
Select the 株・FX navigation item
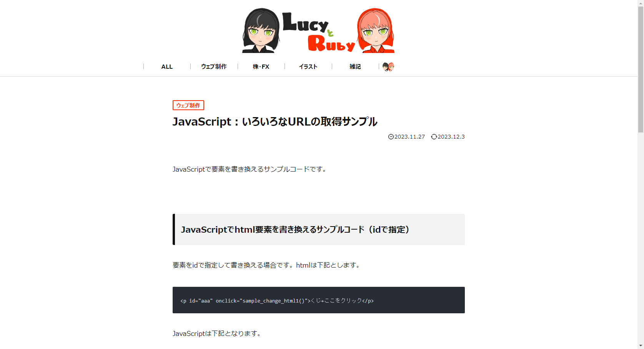point(261,67)
